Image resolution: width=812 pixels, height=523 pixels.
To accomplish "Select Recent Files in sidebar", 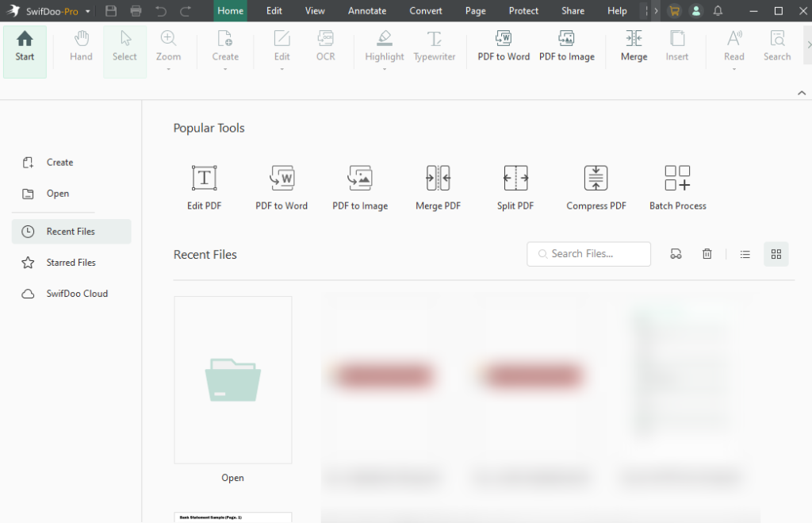I will (71, 231).
